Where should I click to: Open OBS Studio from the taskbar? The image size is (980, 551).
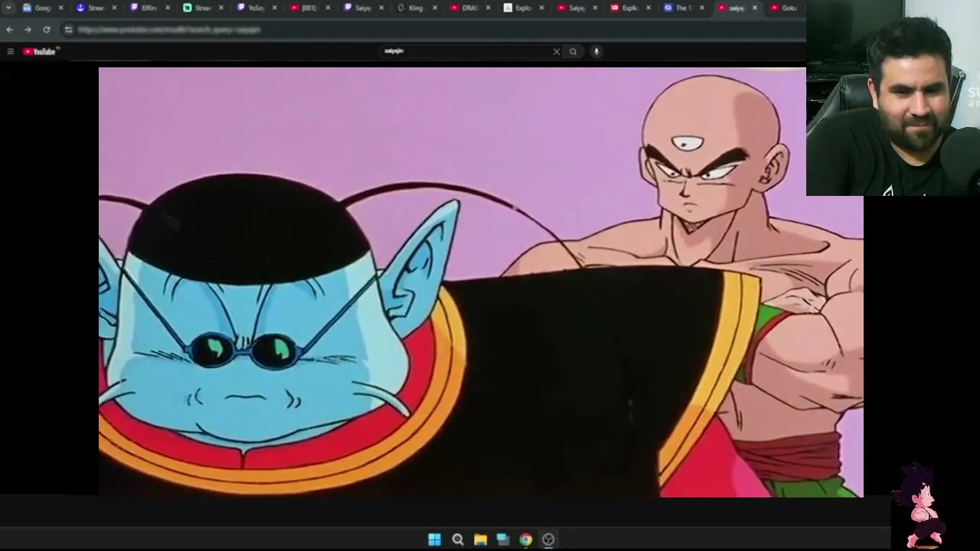click(548, 540)
